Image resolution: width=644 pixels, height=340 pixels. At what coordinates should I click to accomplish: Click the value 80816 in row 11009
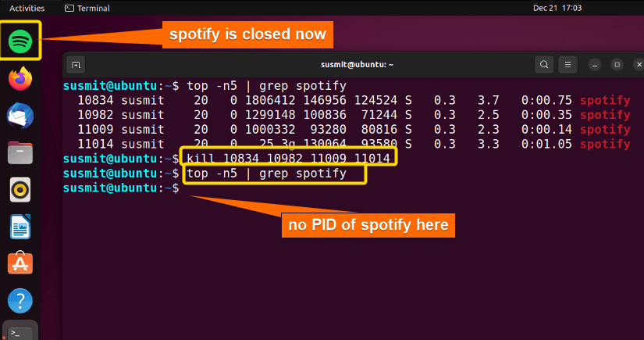379,130
